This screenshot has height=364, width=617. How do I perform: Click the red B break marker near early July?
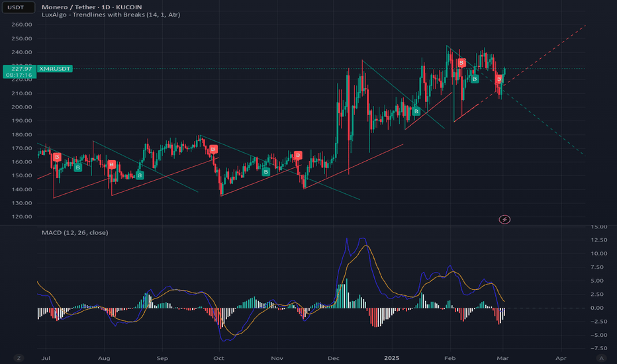point(57,157)
